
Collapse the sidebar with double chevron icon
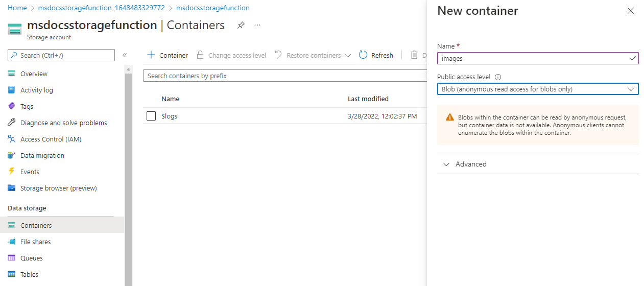(125, 55)
